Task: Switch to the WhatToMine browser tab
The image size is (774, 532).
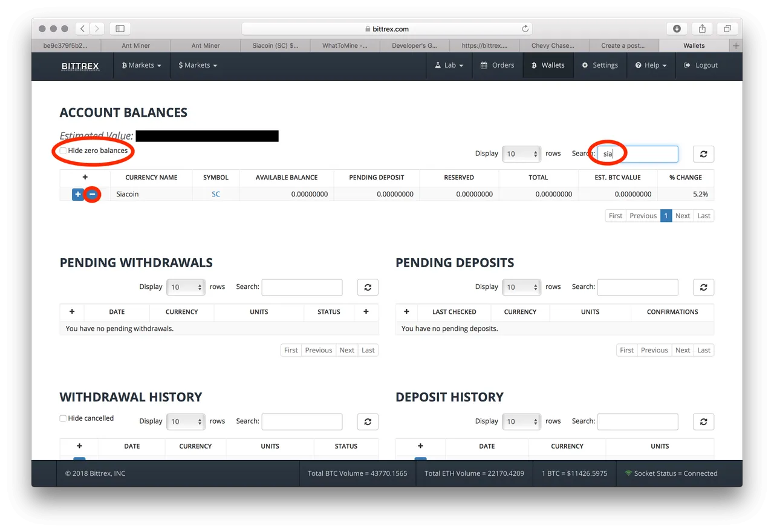Action: point(345,45)
